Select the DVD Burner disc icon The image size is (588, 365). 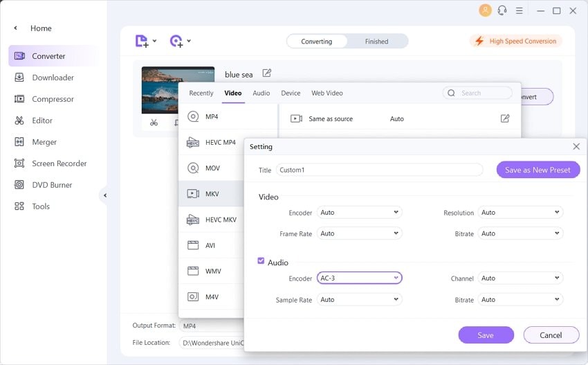click(19, 185)
